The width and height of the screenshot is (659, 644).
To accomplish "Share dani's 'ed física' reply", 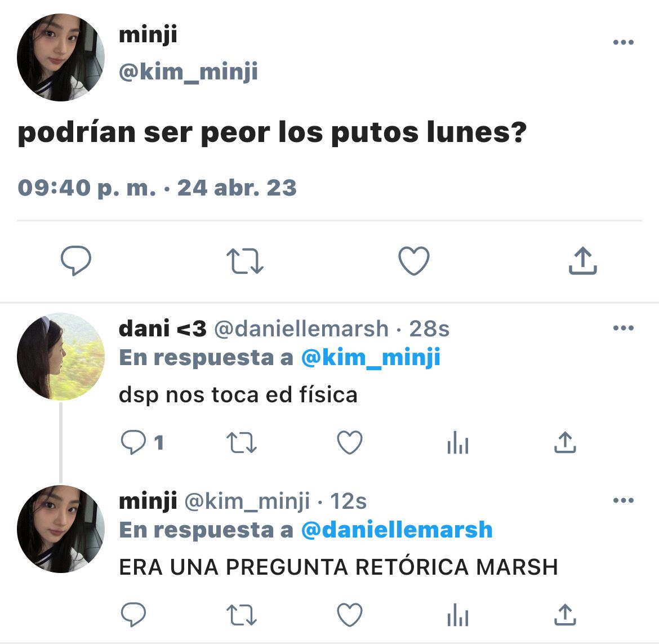I will [566, 442].
